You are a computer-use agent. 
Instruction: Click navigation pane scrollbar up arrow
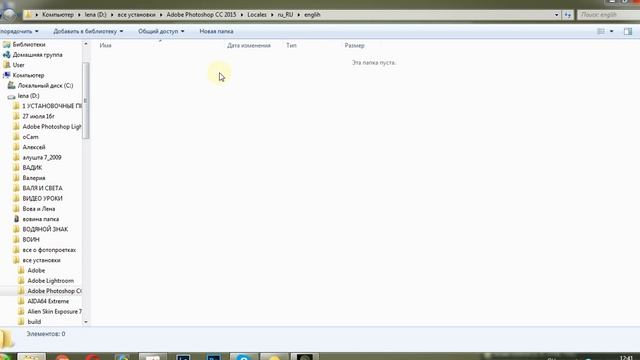coord(86,44)
